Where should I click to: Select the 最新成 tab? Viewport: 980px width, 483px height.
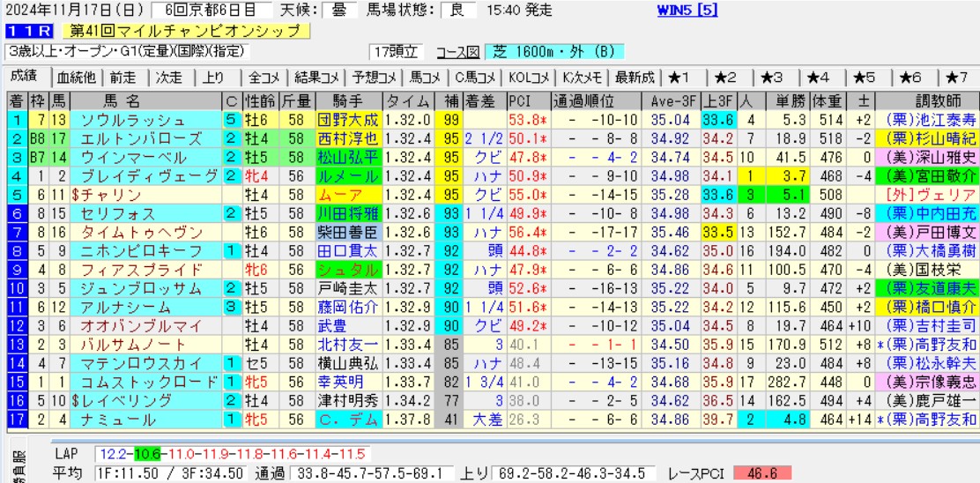click(x=635, y=77)
